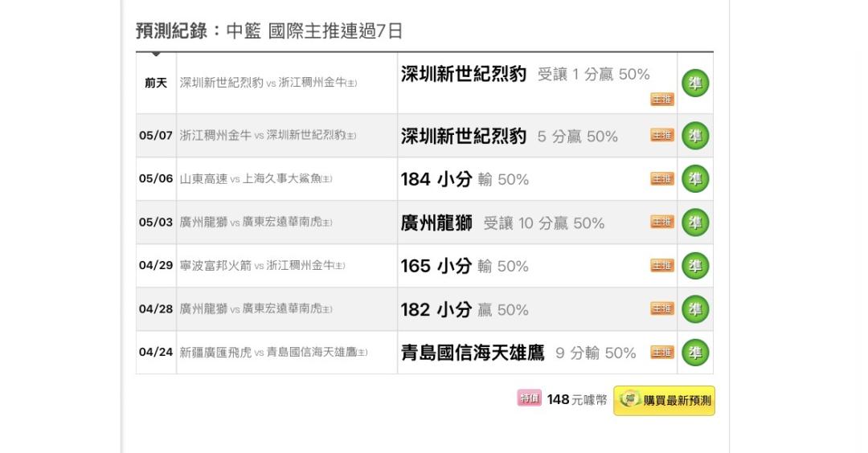
Task: Click orange 主推 tag in 05/03 row
Action: tap(662, 222)
